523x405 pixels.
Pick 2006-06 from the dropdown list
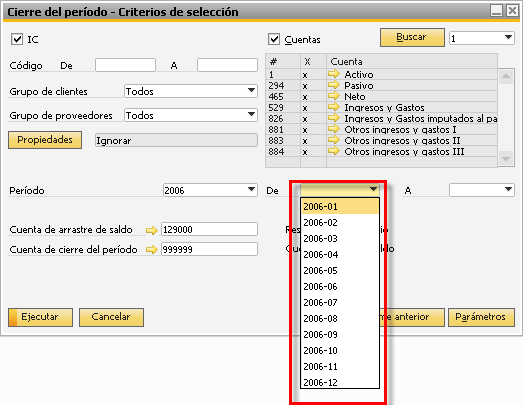(340, 287)
